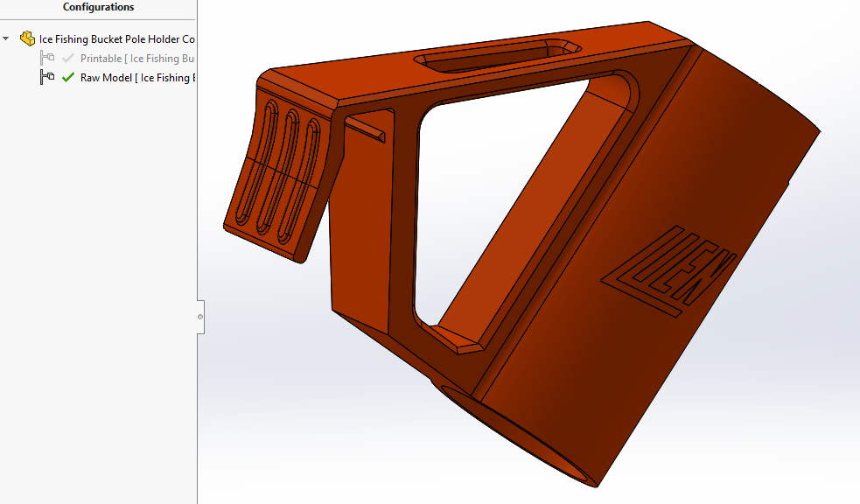The width and height of the screenshot is (860, 504).
Task: Click the yellow part icon at tree root
Action: (27, 38)
